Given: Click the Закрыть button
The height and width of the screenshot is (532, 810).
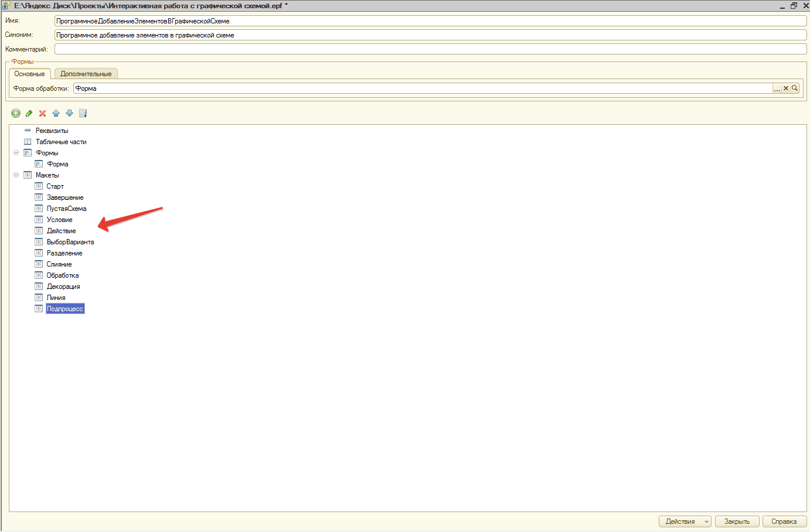Looking at the screenshot, I should (x=737, y=521).
